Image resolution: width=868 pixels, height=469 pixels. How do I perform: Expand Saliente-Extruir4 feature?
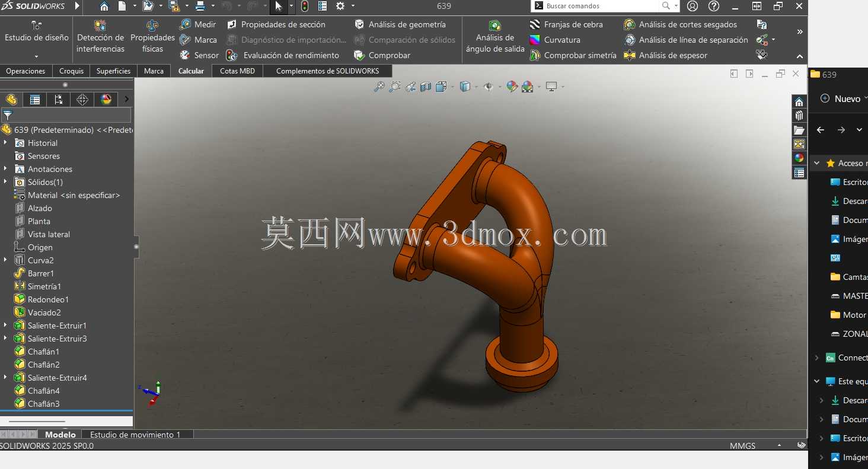(x=5, y=378)
